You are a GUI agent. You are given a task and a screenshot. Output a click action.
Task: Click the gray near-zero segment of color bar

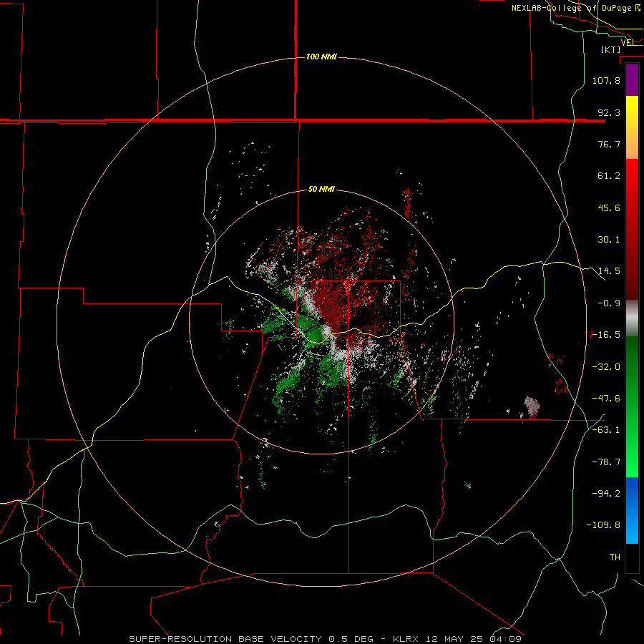click(x=632, y=318)
